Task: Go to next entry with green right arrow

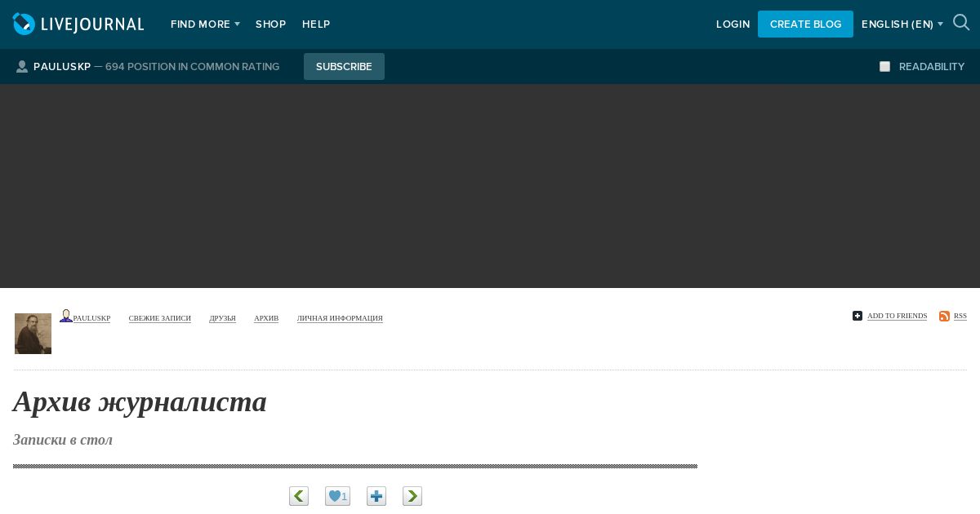Action: click(x=412, y=496)
